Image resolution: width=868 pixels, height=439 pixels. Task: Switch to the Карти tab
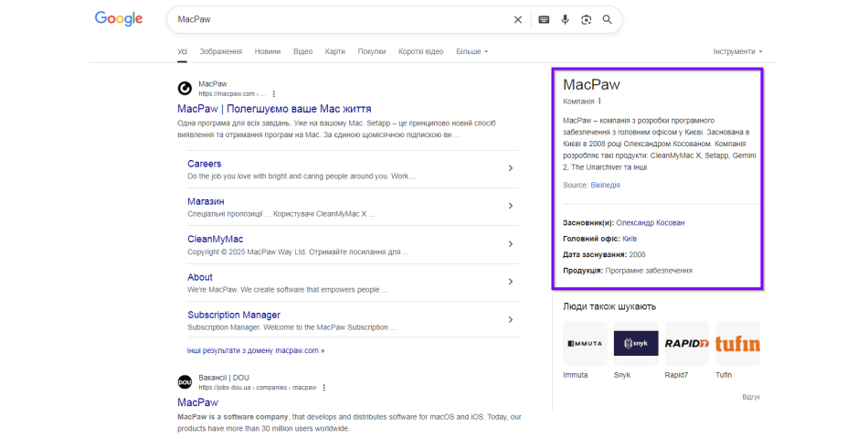(335, 51)
